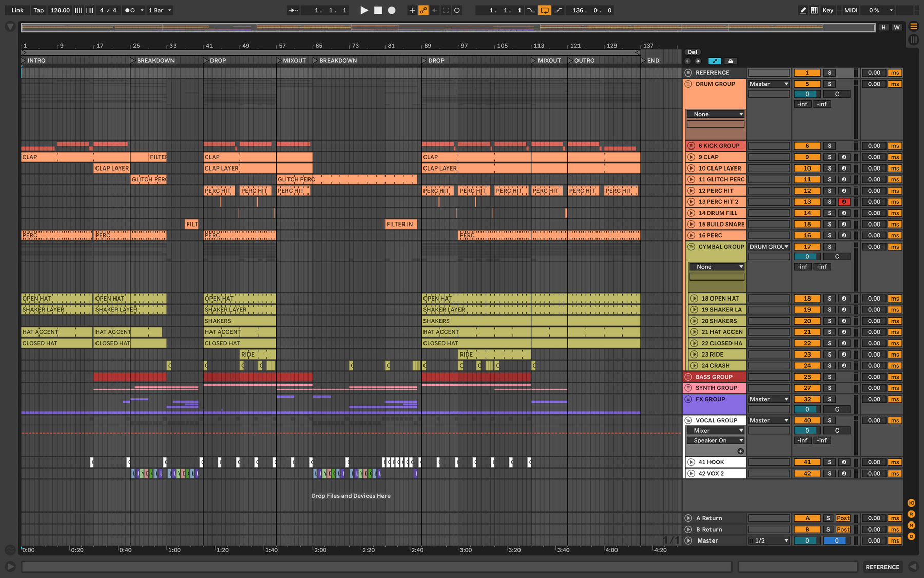This screenshot has height=578, width=924.
Task: Disarm the 13 PERC HIT 2 record button
Action: (x=844, y=202)
